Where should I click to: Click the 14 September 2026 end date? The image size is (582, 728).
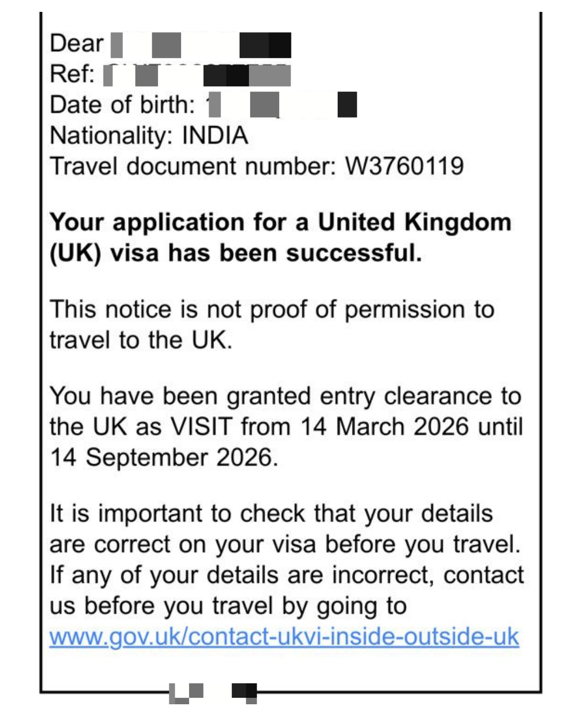164,457
